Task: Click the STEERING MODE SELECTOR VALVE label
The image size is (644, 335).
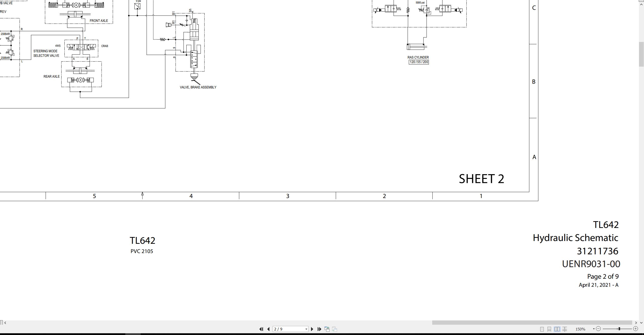Action: [46, 53]
